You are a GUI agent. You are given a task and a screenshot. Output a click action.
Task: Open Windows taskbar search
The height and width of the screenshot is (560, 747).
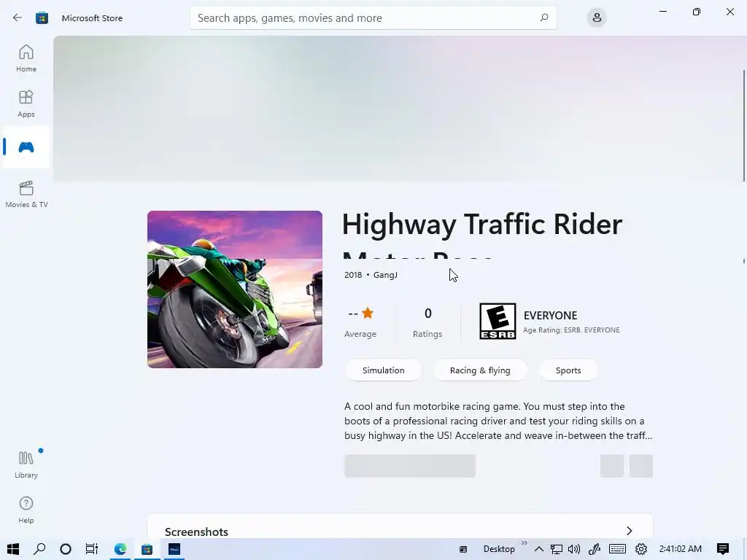(39, 548)
